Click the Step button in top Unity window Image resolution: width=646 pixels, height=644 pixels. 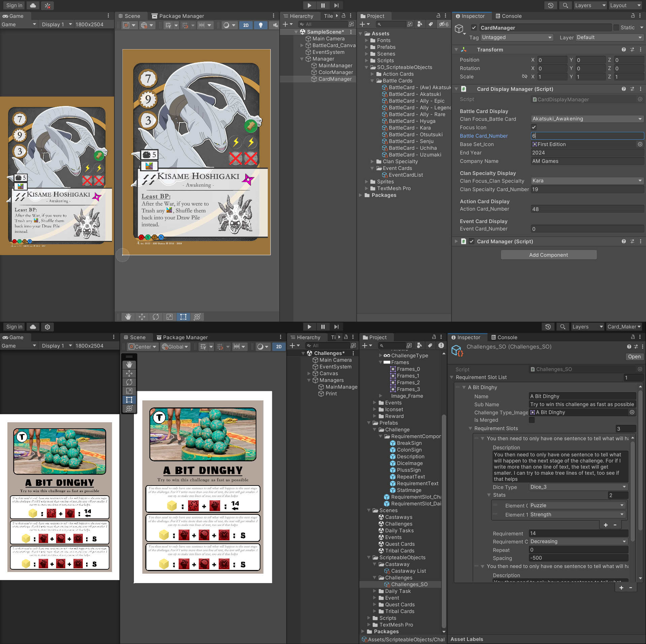[x=336, y=5]
